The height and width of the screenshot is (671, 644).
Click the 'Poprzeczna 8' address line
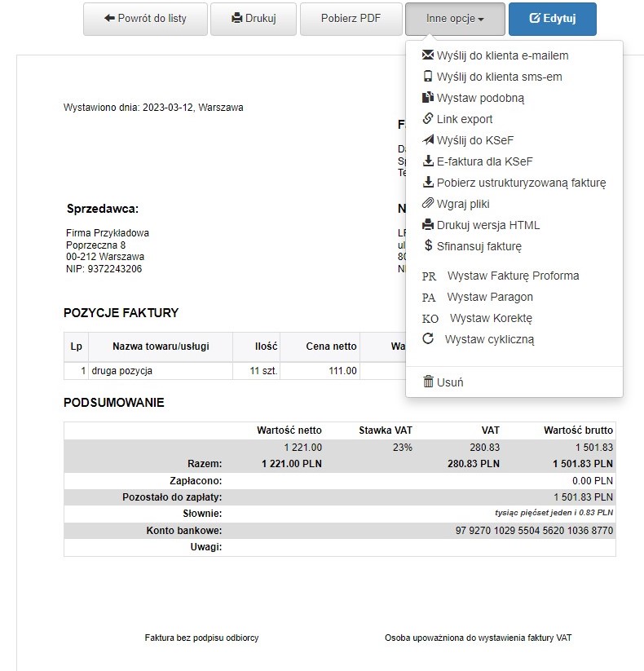tap(96, 245)
